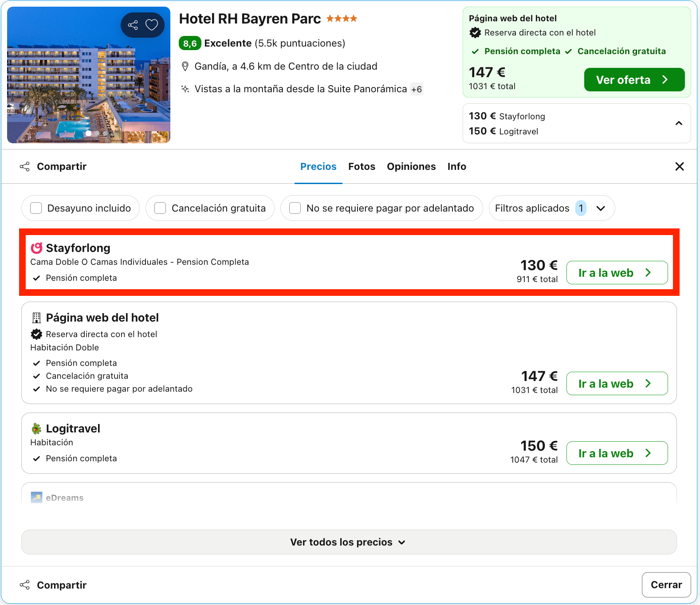Click share icon next to top Compartir
Viewport: 700px width, 605px height.
25,167
